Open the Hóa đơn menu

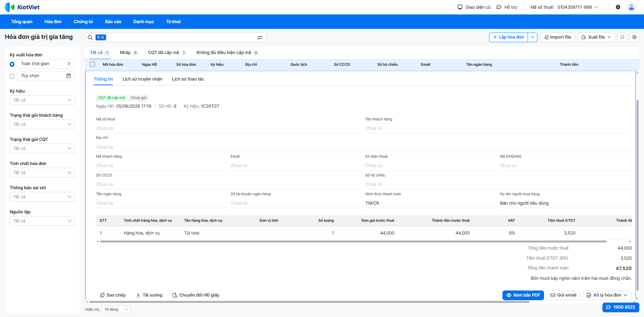point(53,22)
